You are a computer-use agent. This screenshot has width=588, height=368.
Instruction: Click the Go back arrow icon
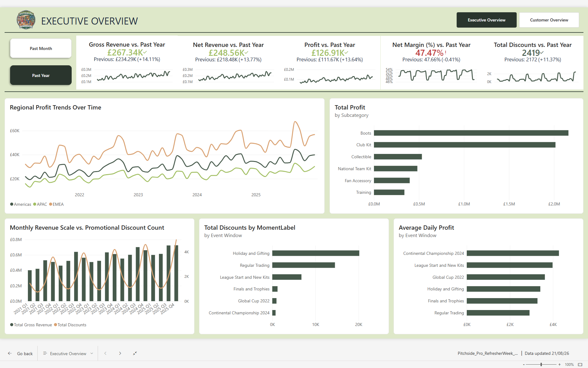(10, 353)
